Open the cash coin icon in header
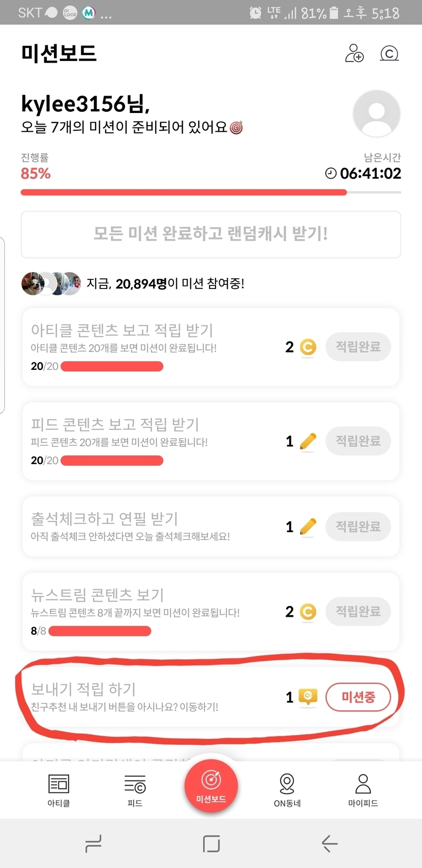The width and height of the screenshot is (422, 868). pos(389,53)
